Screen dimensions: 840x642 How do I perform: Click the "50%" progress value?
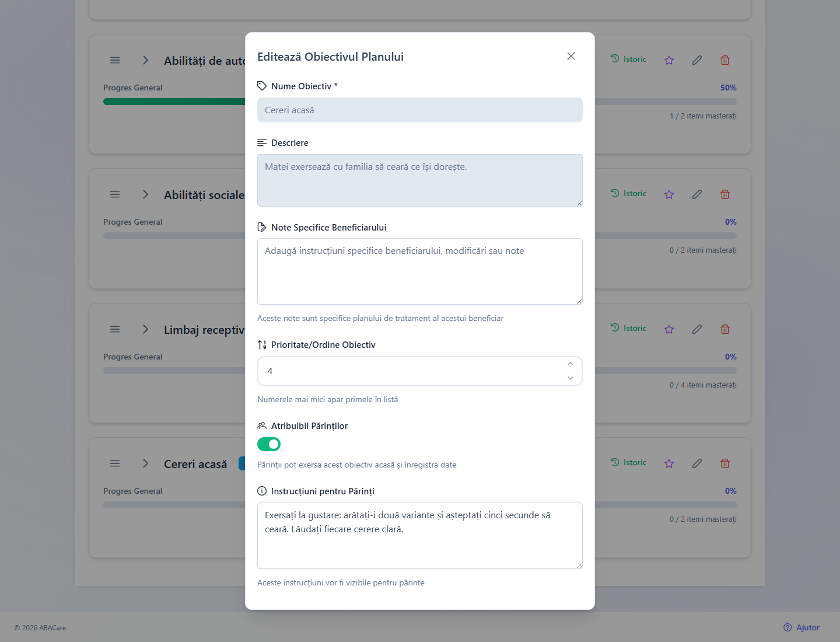(729, 88)
